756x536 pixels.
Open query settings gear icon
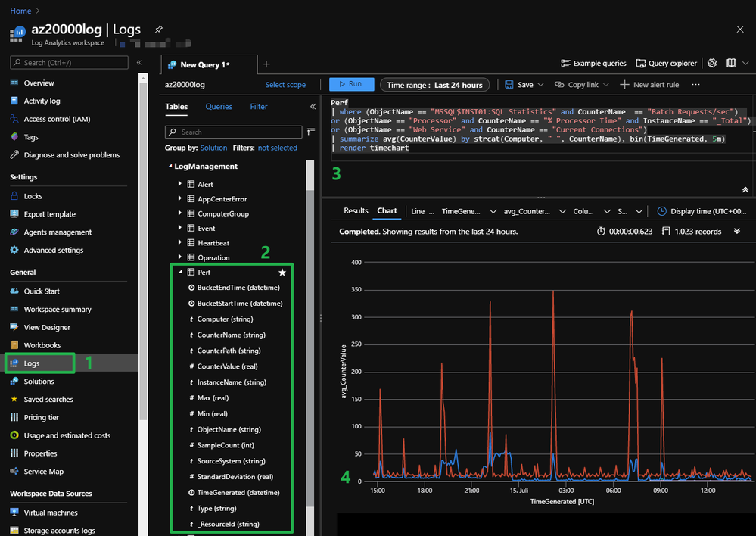click(x=712, y=63)
